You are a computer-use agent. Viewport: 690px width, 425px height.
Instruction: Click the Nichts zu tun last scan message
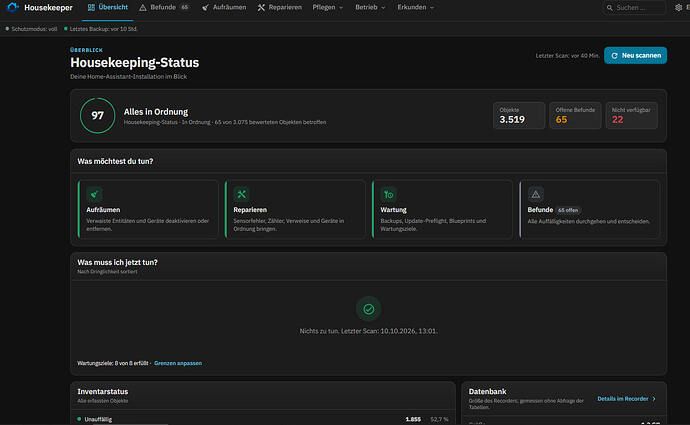(368, 331)
